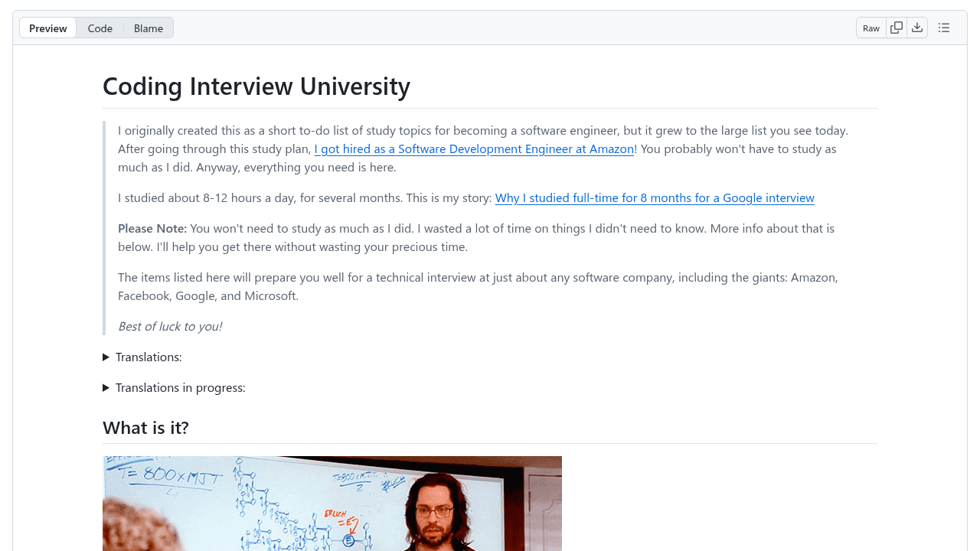Image resolution: width=980 pixels, height=551 pixels.
Task: Open the Raw file view
Action: click(871, 28)
